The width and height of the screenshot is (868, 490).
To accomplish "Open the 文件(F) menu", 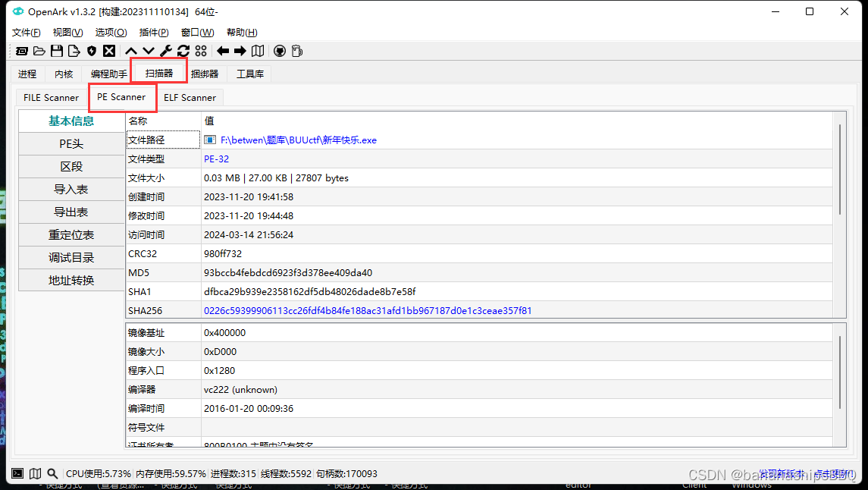I will tap(26, 32).
